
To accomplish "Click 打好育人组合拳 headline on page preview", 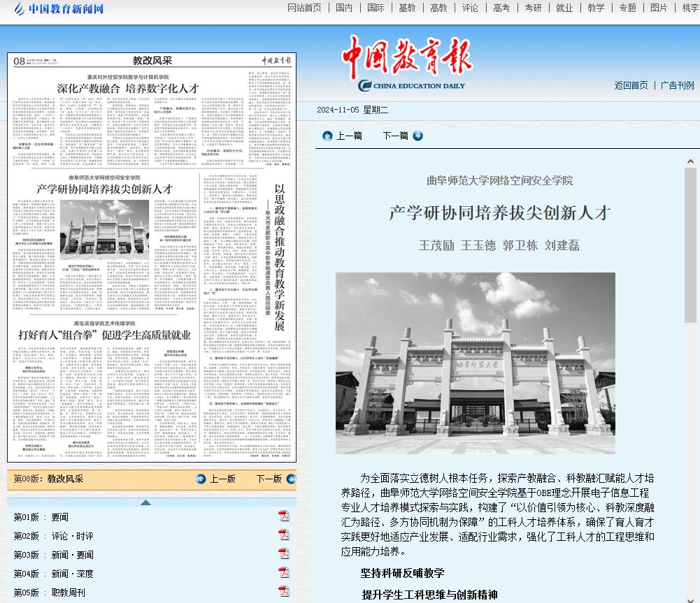I will coord(104,334).
